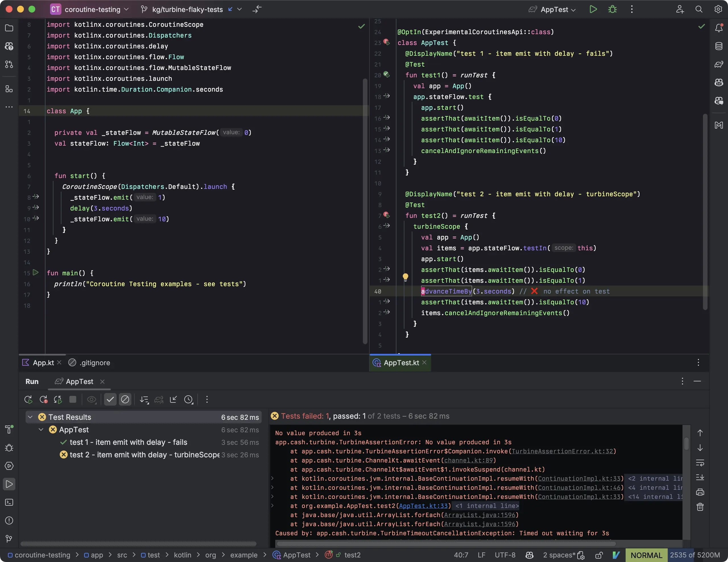The height and width of the screenshot is (562, 728).
Task: Open the Notifications bell icon
Action: [719, 28]
